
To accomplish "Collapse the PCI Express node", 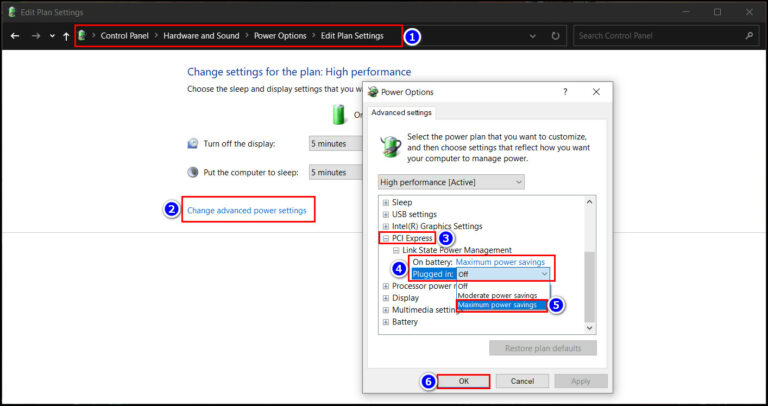I will (x=386, y=238).
